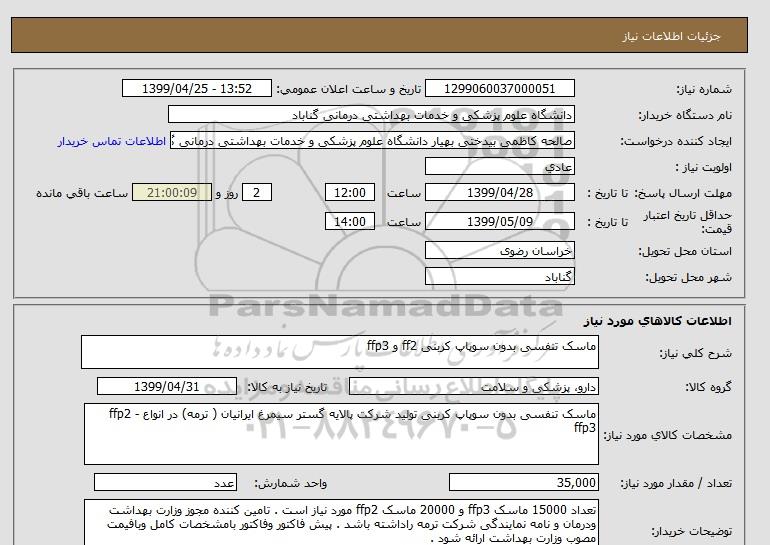Click the unit of measure field عدد

tap(165, 483)
